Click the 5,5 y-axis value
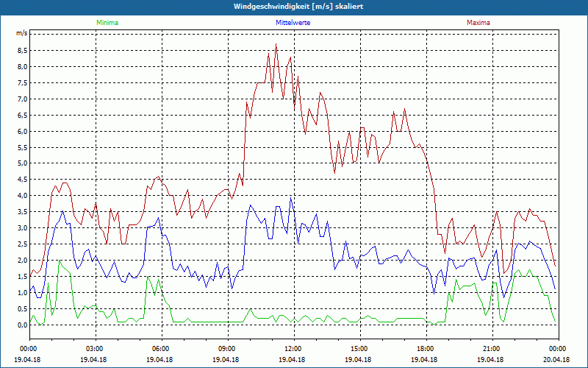The height and width of the screenshot is (368, 588). tap(21, 148)
